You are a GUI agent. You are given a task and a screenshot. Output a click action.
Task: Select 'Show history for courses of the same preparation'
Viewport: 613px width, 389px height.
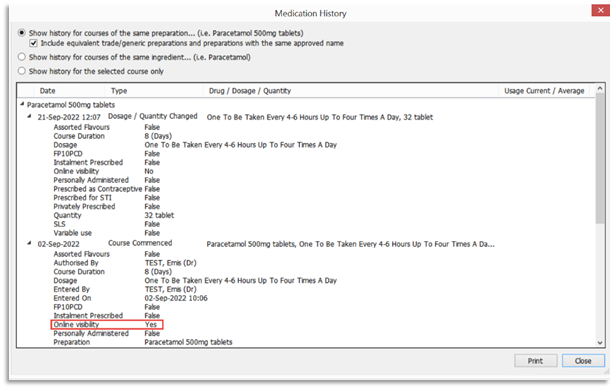click(x=22, y=33)
